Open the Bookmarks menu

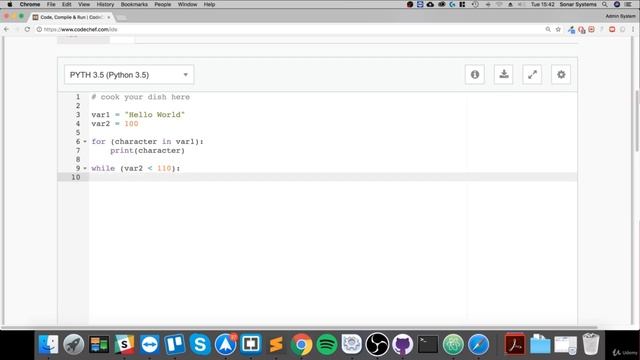click(134, 4)
